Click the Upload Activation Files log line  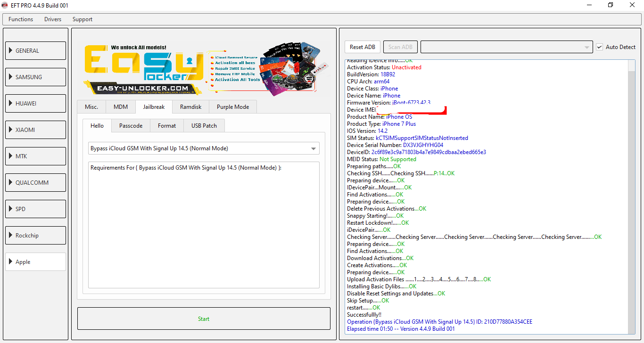tap(419, 279)
